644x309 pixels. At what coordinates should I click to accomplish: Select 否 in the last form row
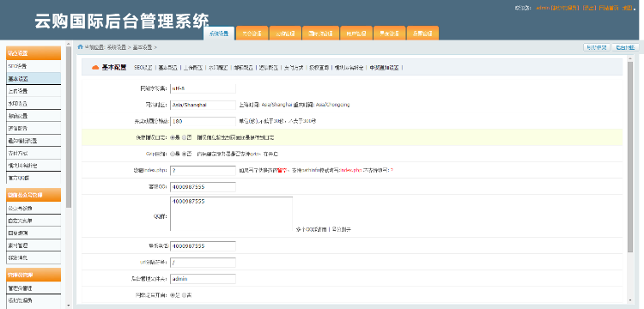pyautogui.click(x=185, y=294)
